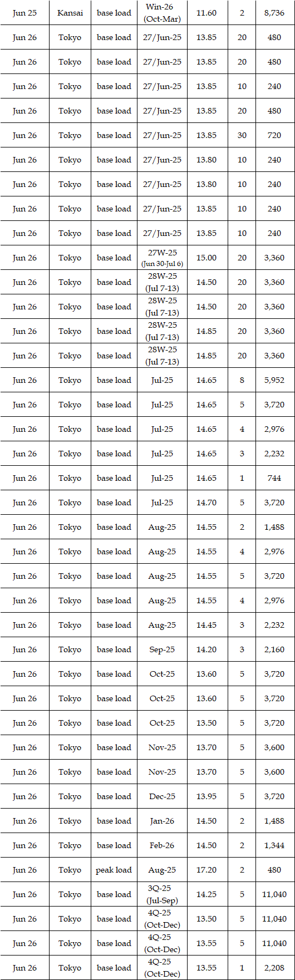Select the 15.00 price cell
295x980 pixels.
coord(206,258)
